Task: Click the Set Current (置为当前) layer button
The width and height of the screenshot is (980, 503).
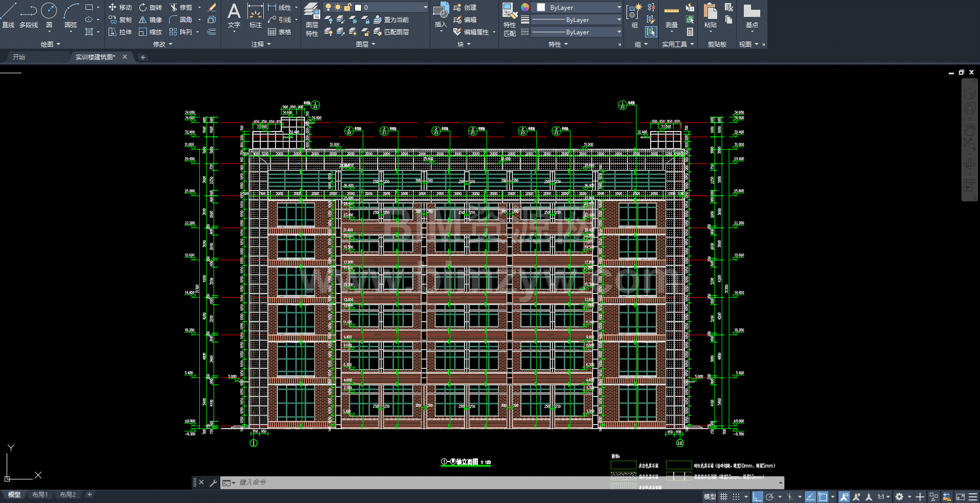Action: click(391, 19)
